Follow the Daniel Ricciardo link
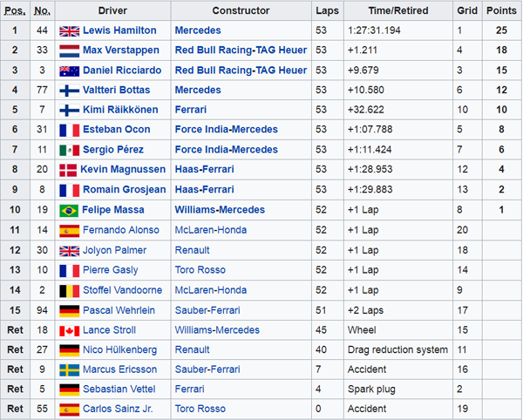Screen dimensions: 523x420 122,70
